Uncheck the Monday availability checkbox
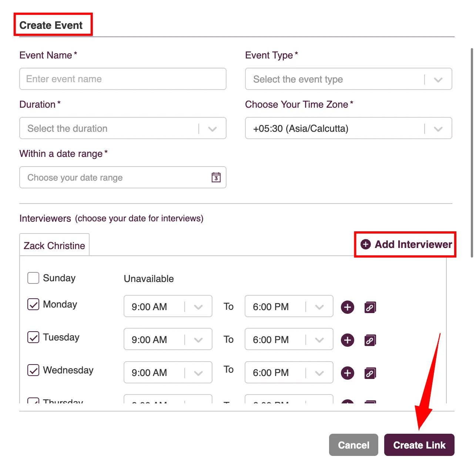Screen dimensions: 476x470 pos(33,304)
